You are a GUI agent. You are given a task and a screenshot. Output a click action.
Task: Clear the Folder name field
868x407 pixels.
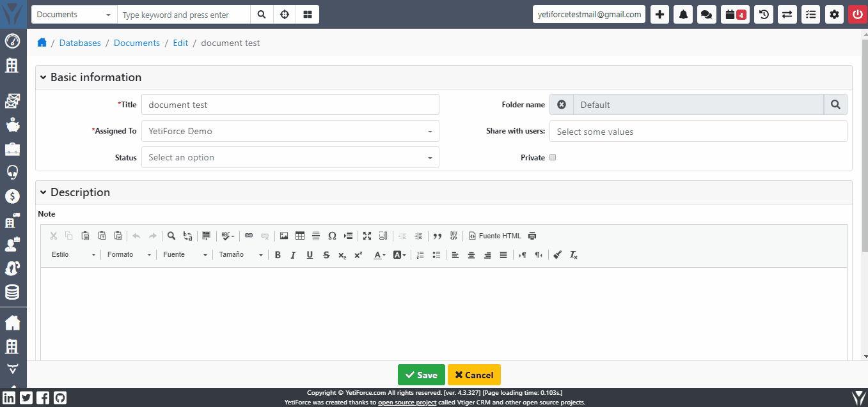click(562, 105)
